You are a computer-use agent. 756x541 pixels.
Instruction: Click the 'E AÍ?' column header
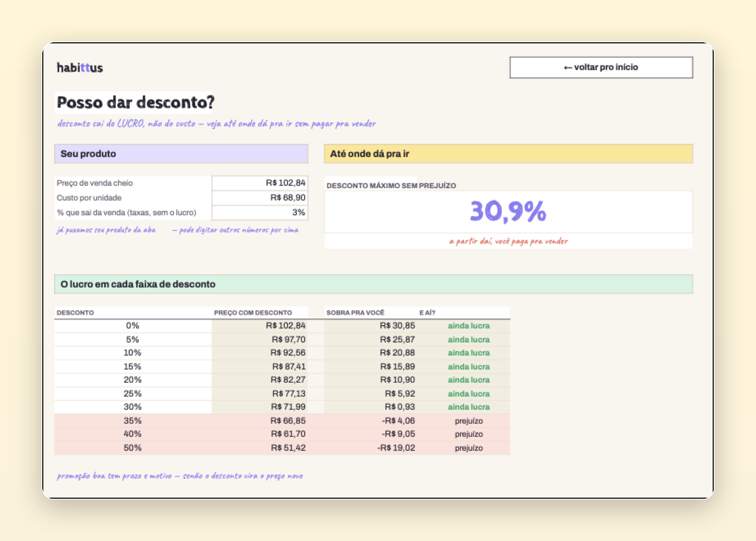427,313
